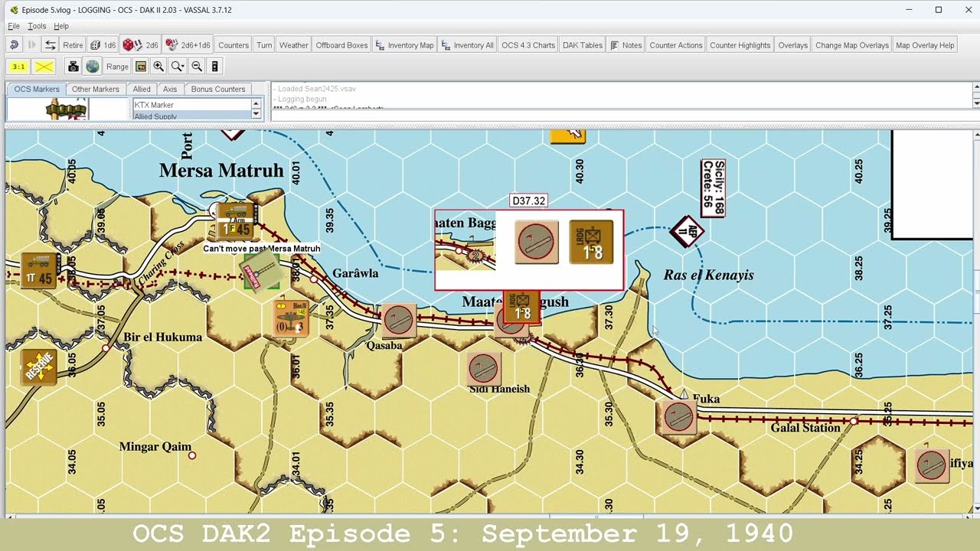Select KTX Marker in the list

[192, 105]
